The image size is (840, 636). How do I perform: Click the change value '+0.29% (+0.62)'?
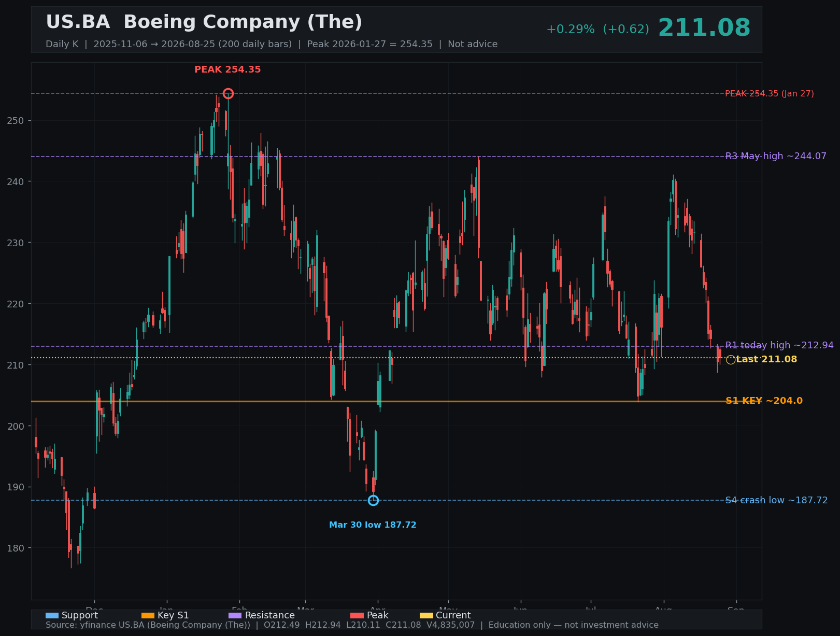[597, 30]
